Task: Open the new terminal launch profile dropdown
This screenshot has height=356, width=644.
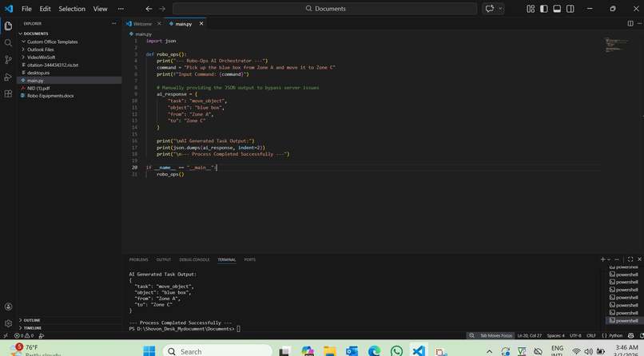Action: (609, 259)
